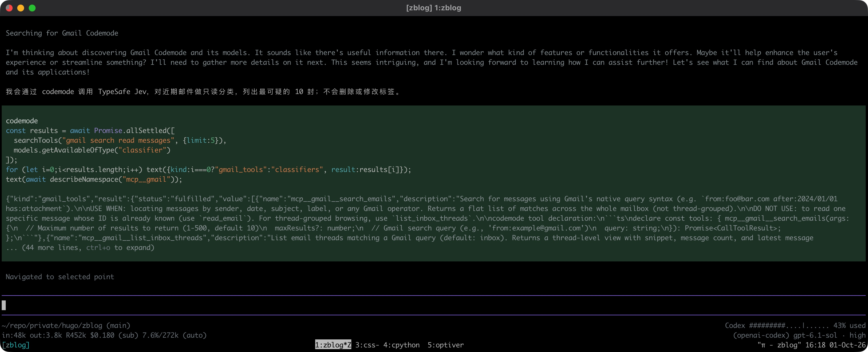Click the 'Navigated to selected point' message
This screenshot has height=352, width=868.
[x=60, y=277]
